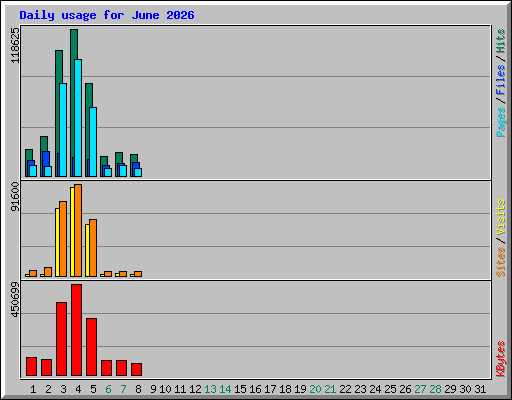Click the cyan Pages bar for day 4

click(x=78, y=118)
